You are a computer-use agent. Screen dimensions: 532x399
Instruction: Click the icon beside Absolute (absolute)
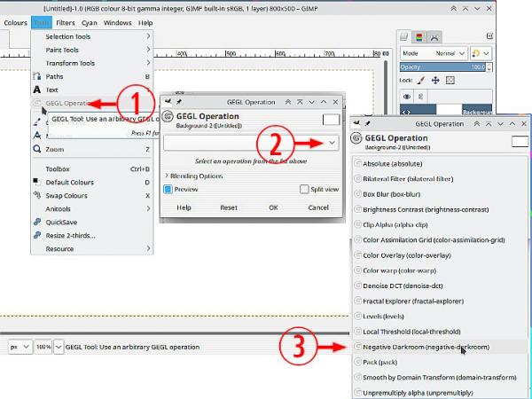pos(357,163)
